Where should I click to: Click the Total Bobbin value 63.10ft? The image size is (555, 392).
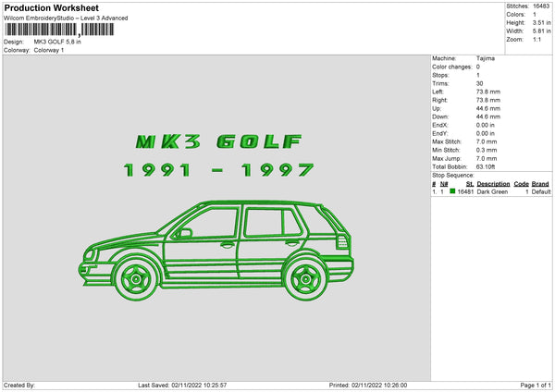pyautogui.click(x=486, y=166)
